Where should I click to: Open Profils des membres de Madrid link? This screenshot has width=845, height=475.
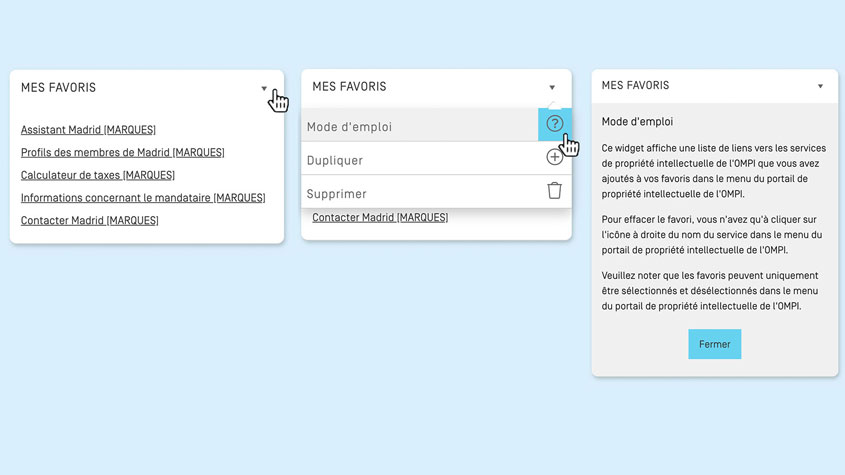[122, 153]
